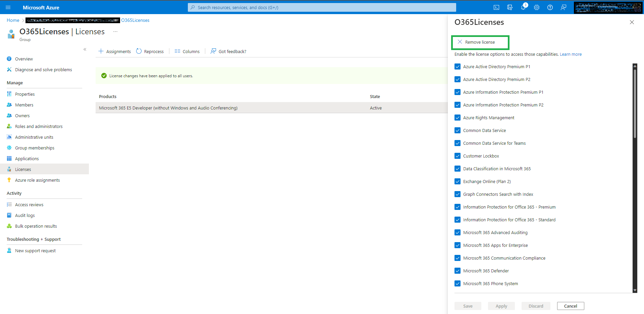
Task: Navigate to Home breadcrumb link
Action: [13, 20]
